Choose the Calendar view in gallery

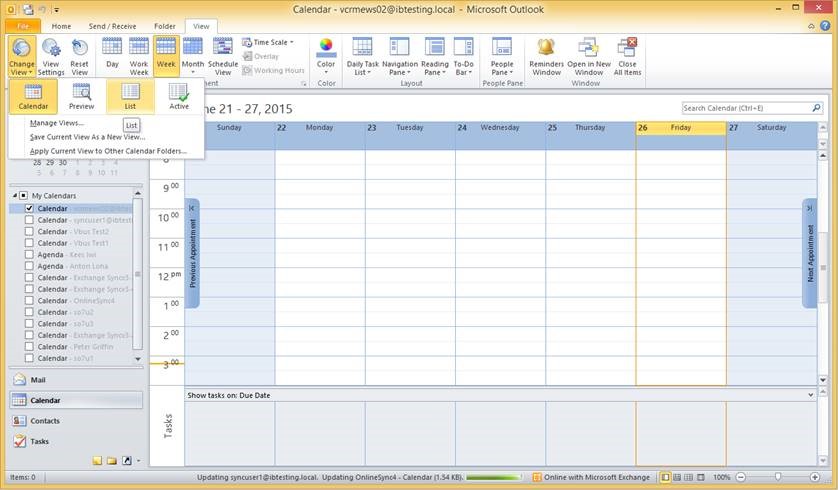coord(33,97)
